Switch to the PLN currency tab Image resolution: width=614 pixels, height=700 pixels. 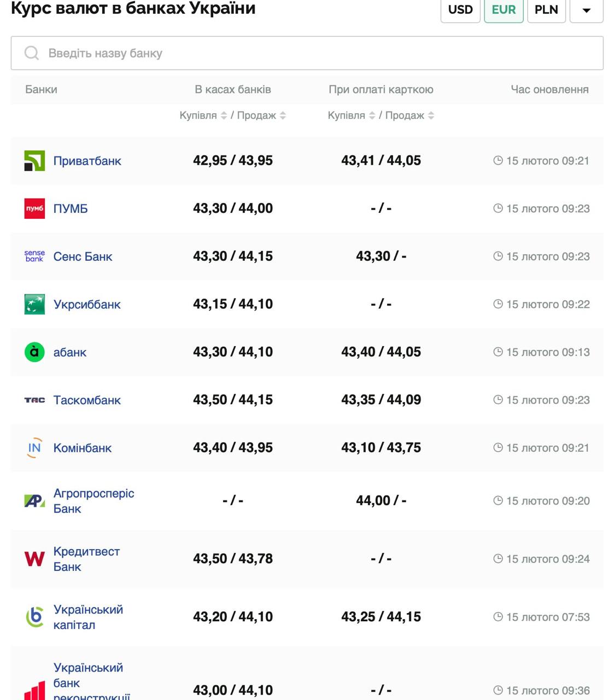546,10
